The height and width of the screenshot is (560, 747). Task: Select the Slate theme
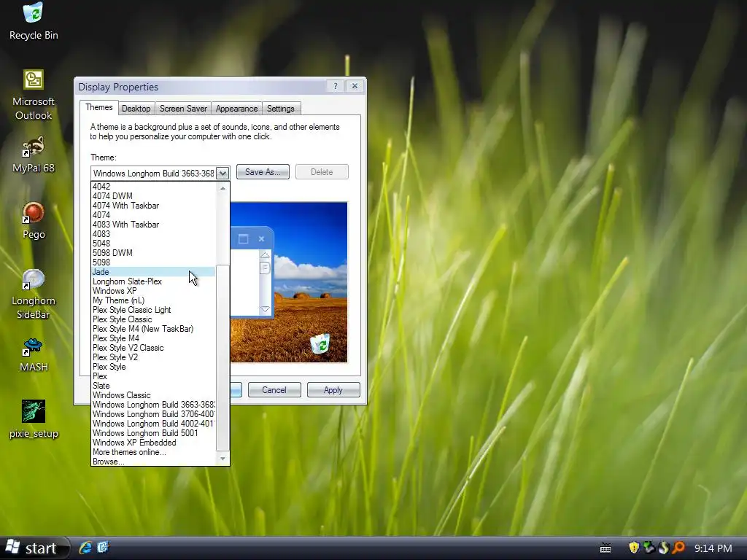(x=153, y=386)
